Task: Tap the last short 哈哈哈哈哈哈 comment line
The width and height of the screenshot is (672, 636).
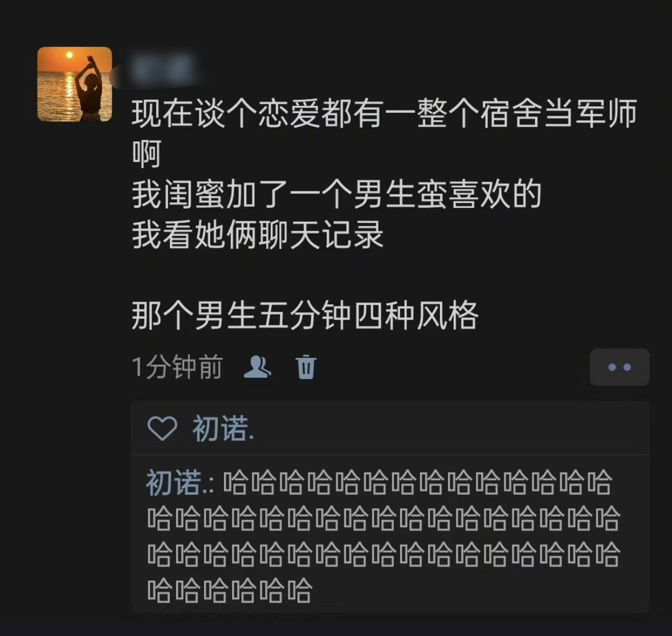Action: (230, 590)
